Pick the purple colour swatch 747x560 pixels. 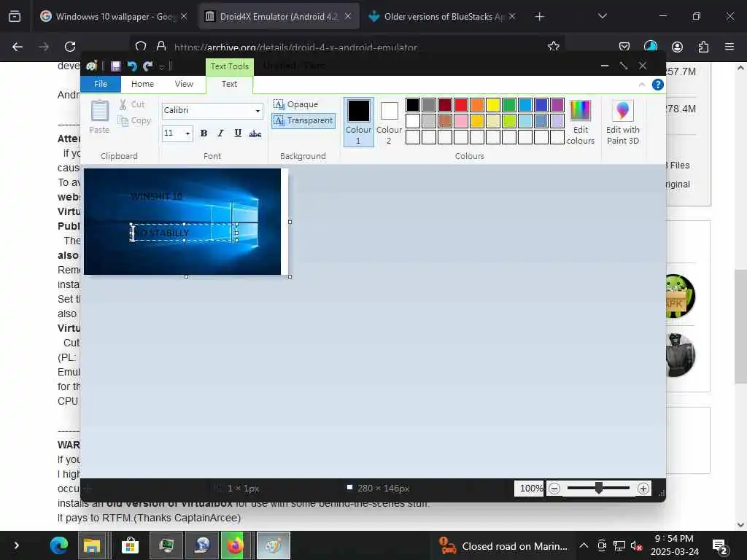[557, 105]
